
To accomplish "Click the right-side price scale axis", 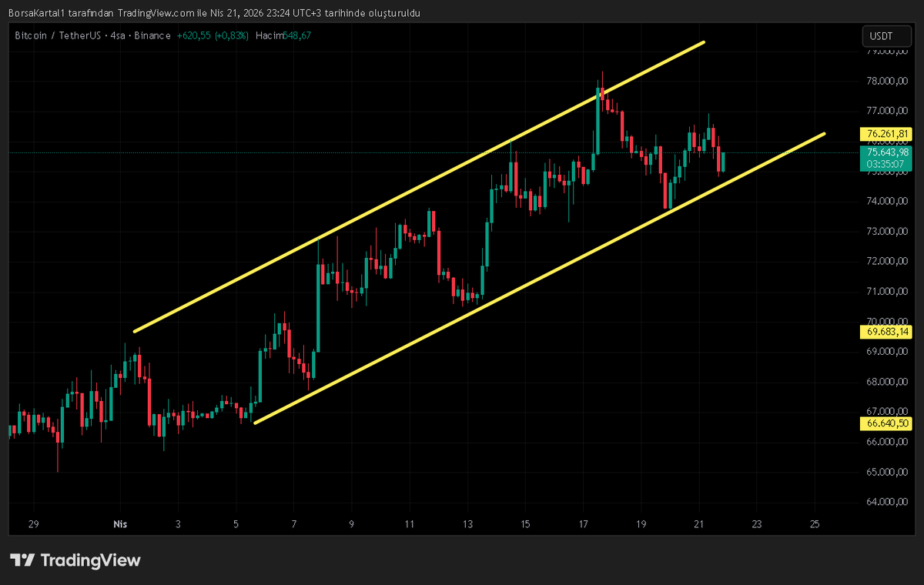I will (885, 262).
